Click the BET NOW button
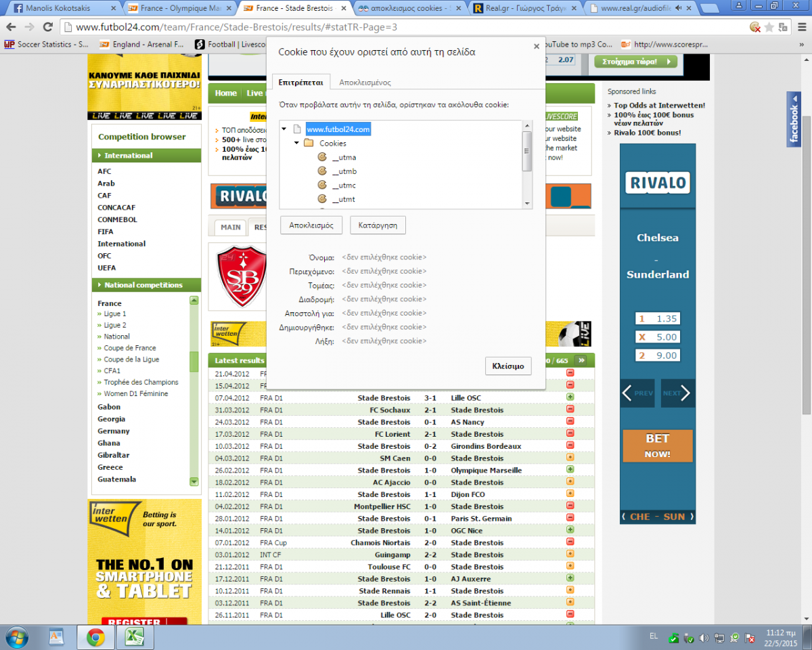The image size is (812, 650). [x=658, y=446]
